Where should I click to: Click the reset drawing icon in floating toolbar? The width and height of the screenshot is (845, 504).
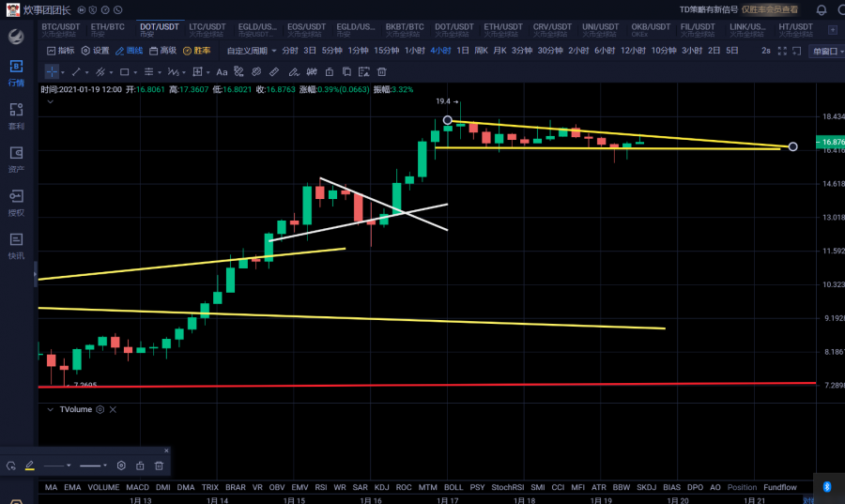click(10, 466)
